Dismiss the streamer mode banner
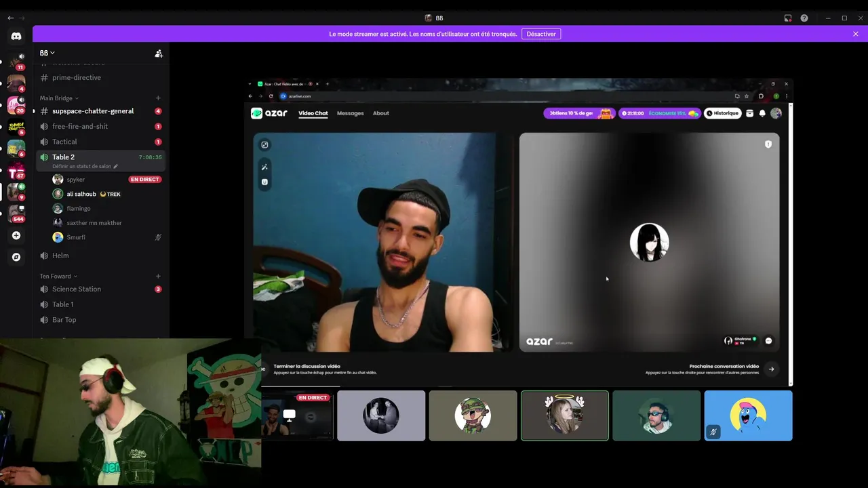The width and height of the screenshot is (868, 488). pyautogui.click(x=856, y=34)
